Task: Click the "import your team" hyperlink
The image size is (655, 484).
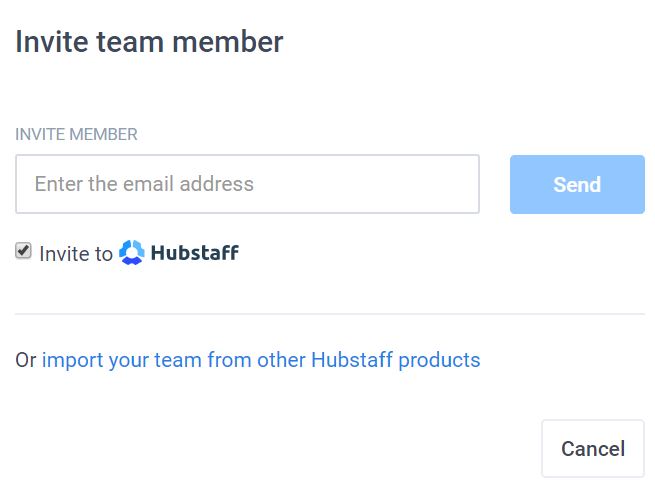Action: click(x=122, y=360)
